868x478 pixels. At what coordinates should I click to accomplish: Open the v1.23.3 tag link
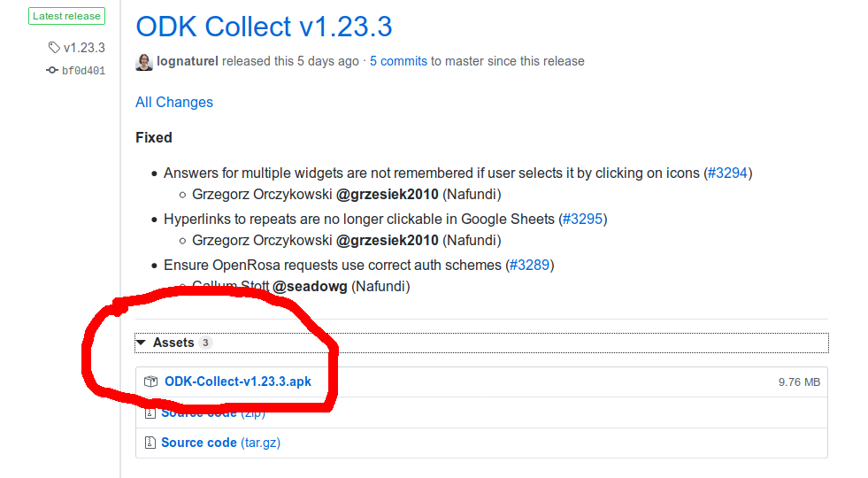(84, 48)
